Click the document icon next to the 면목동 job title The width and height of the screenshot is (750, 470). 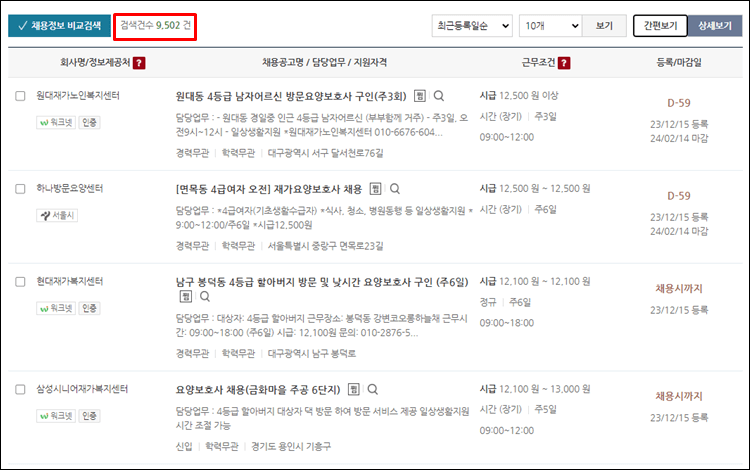click(375, 189)
